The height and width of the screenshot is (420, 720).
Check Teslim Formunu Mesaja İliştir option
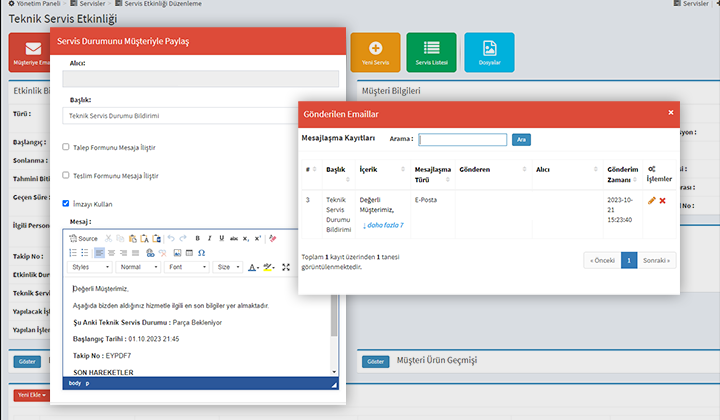(66, 175)
